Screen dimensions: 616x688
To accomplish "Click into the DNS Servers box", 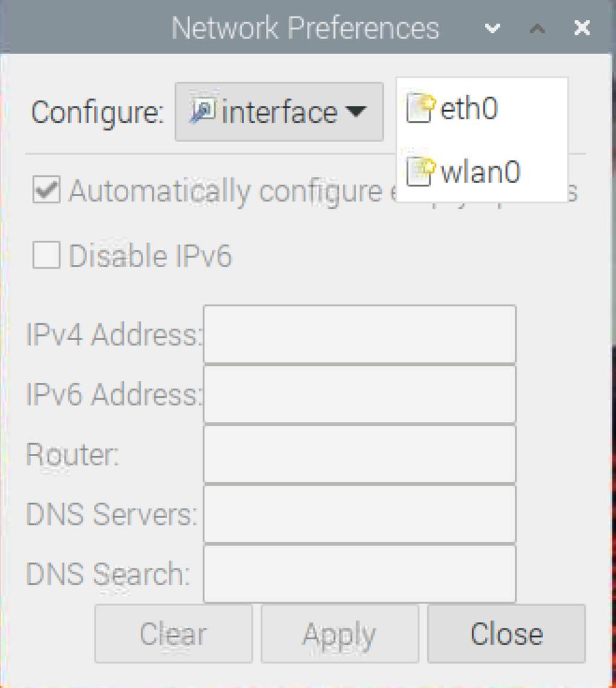I will point(360,514).
